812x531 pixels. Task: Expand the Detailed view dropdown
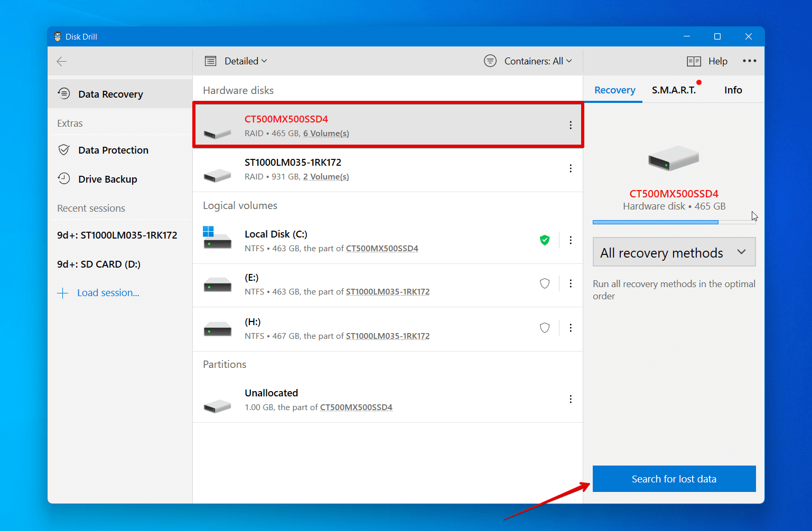pyautogui.click(x=246, y=61)
